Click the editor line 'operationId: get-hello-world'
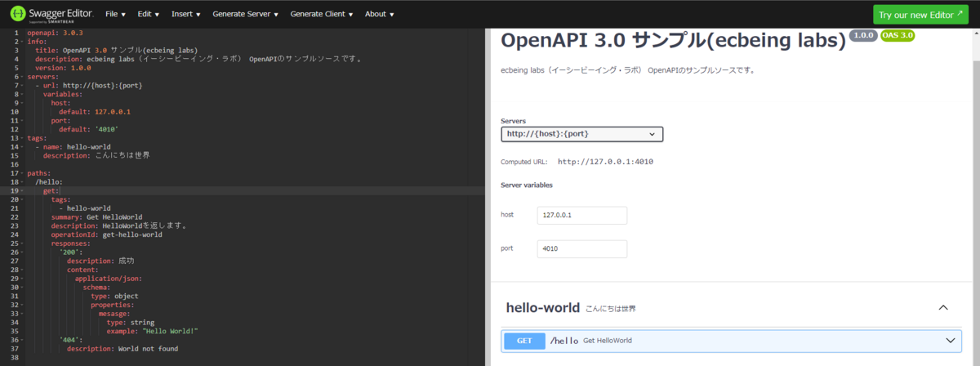The width and height of the screenshot is (980, 366). coord(107,235)
